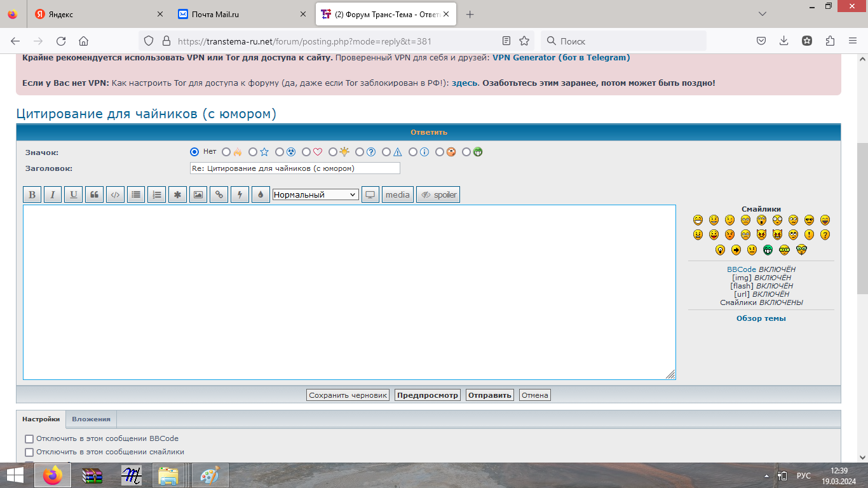
Task: Open the font size dropdown 'Нормальный'
Action: (x=316, y=194)
